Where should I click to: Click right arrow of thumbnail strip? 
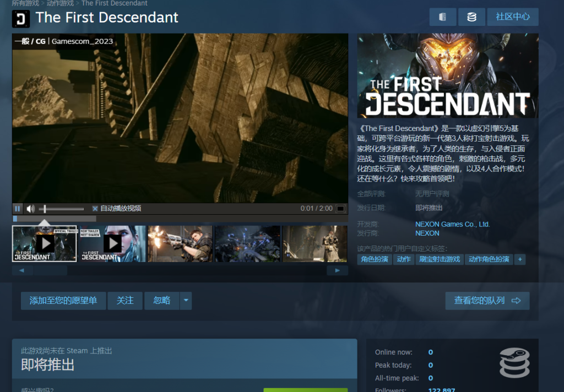pyautogui.click(x=338, y=270)
